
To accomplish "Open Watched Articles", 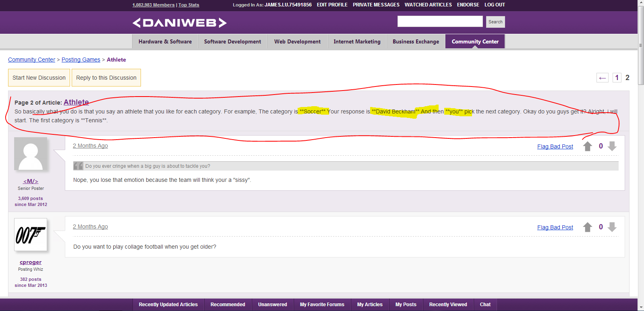I will (x=428, y=5).
